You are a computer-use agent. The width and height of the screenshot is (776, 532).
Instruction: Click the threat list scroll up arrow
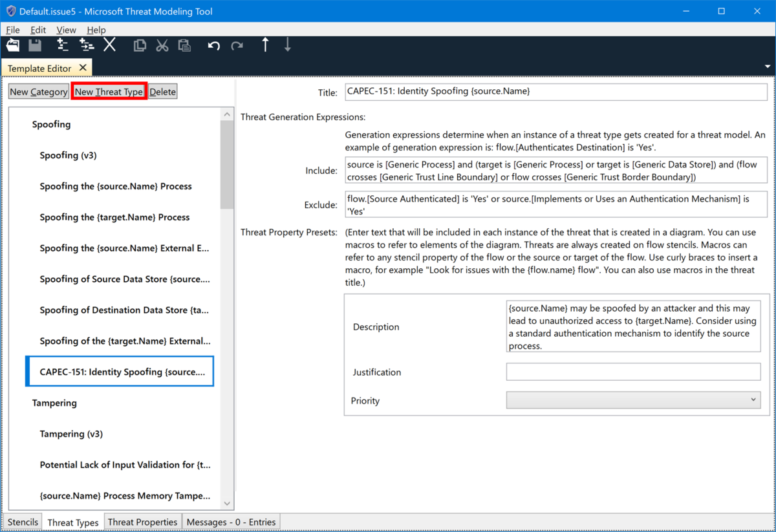tap(227, 114)
